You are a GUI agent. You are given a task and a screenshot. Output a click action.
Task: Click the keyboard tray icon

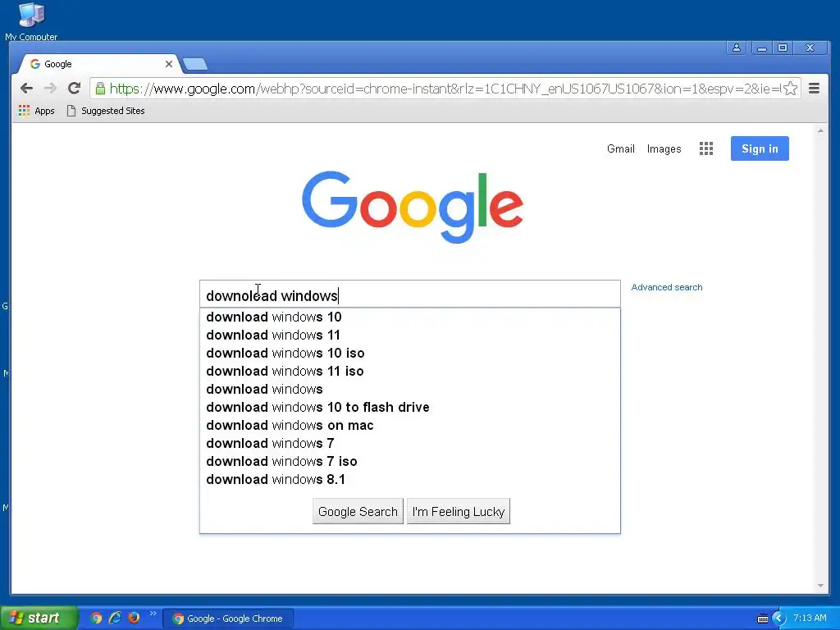pos(762,619)
